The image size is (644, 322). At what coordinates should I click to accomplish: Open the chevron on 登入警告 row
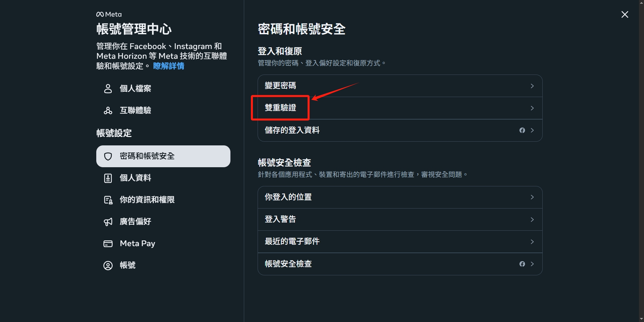532,220
